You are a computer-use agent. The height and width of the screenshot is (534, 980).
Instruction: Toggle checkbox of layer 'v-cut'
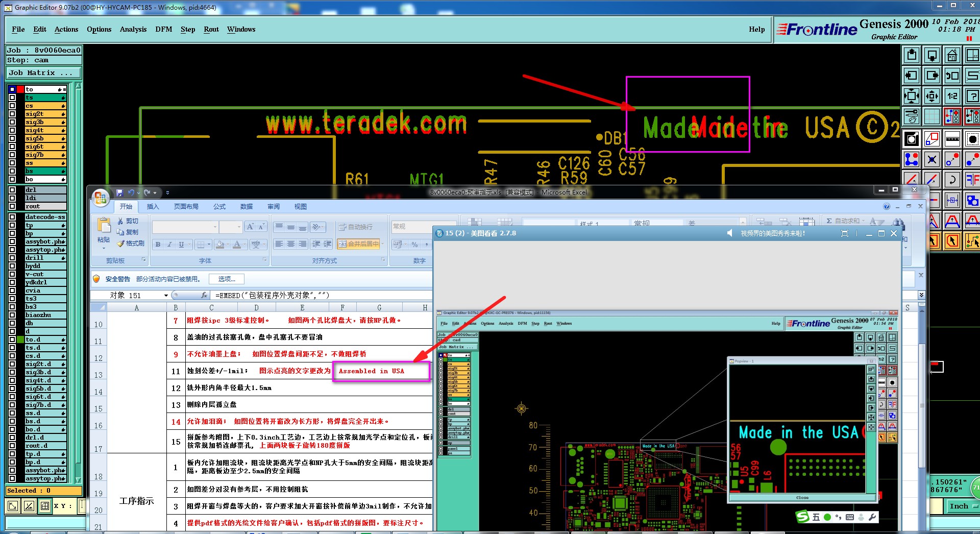[x=12, y=274]
